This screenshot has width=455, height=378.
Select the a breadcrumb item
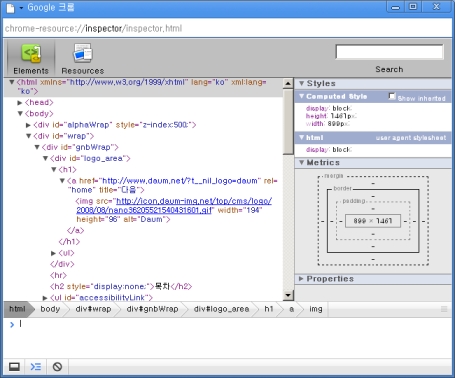[x=291, y=309]
